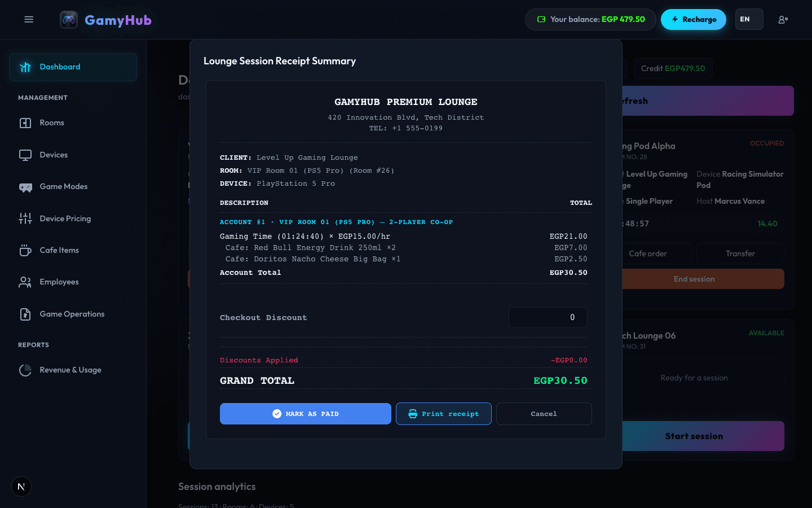
Task: Open the user account icon
Action: [783, 19]
